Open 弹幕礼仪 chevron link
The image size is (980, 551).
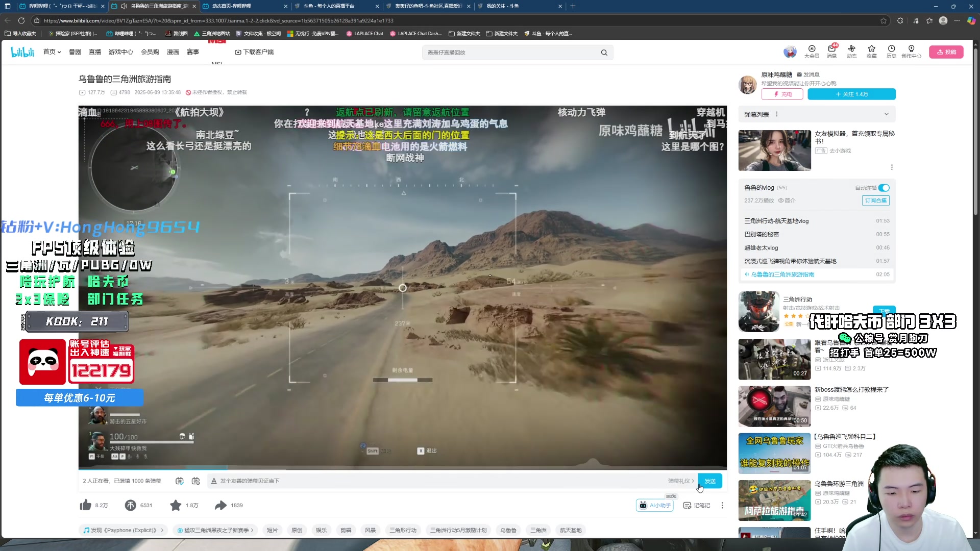[681, 481]
